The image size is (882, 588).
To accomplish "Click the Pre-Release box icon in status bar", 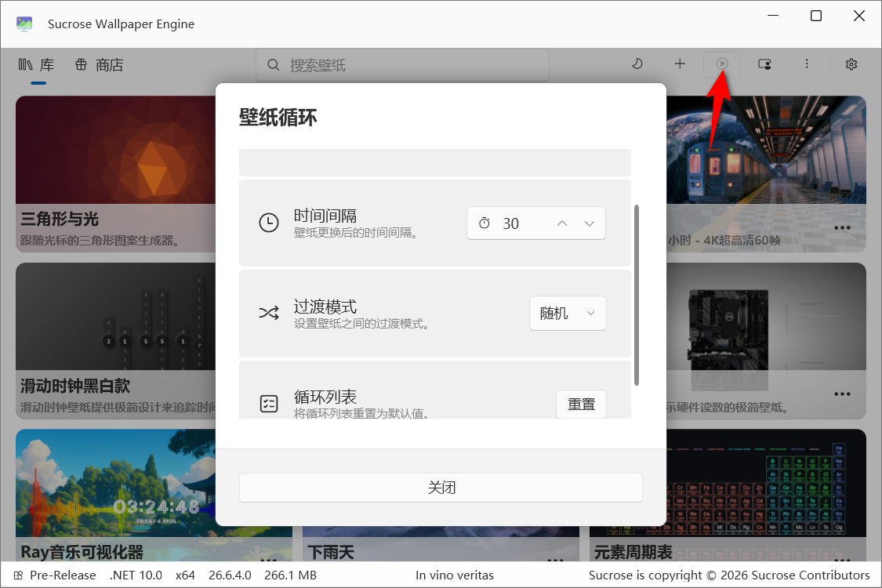I will [19, 575].
